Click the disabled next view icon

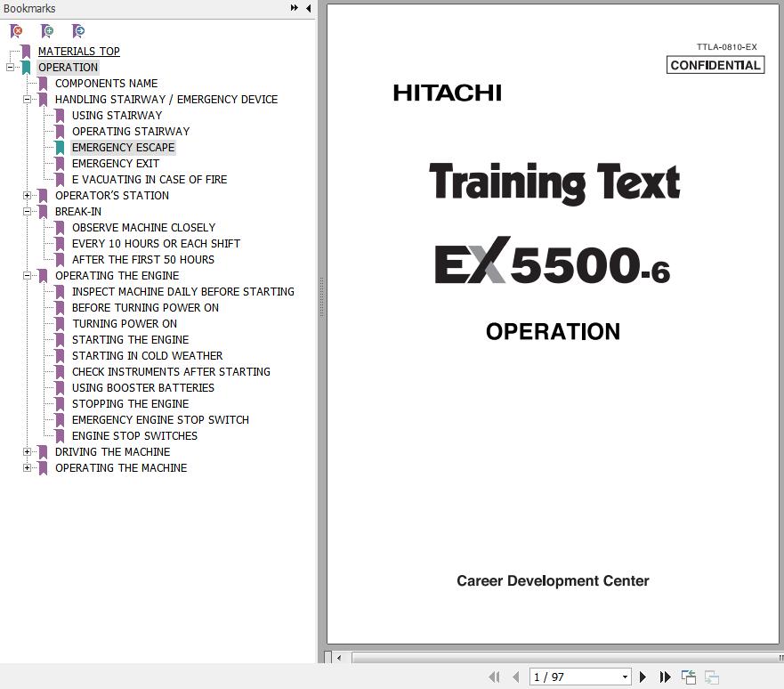[712, 677]
